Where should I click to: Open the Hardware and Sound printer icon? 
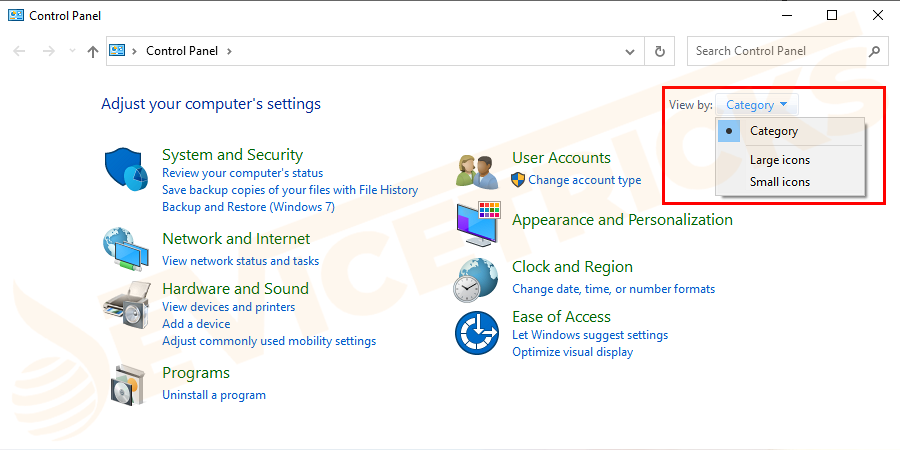tap(126, 304)
